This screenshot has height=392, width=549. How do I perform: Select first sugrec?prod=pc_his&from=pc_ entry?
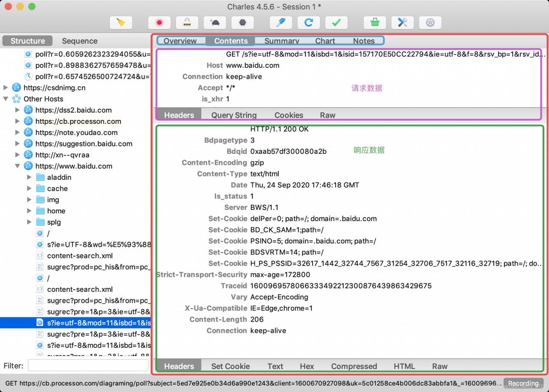(99, 267)
